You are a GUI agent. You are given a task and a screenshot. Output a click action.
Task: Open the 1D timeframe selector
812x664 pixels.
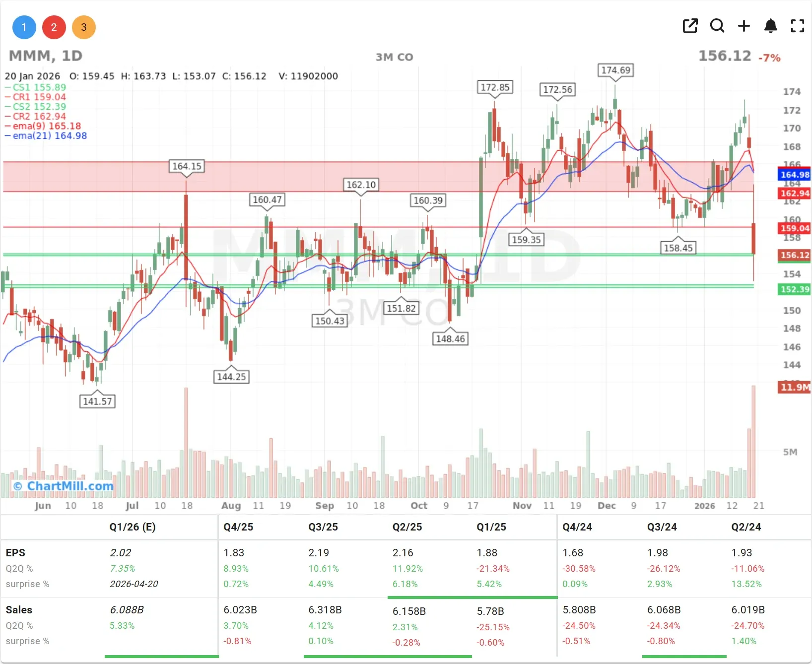click(71, 56)
